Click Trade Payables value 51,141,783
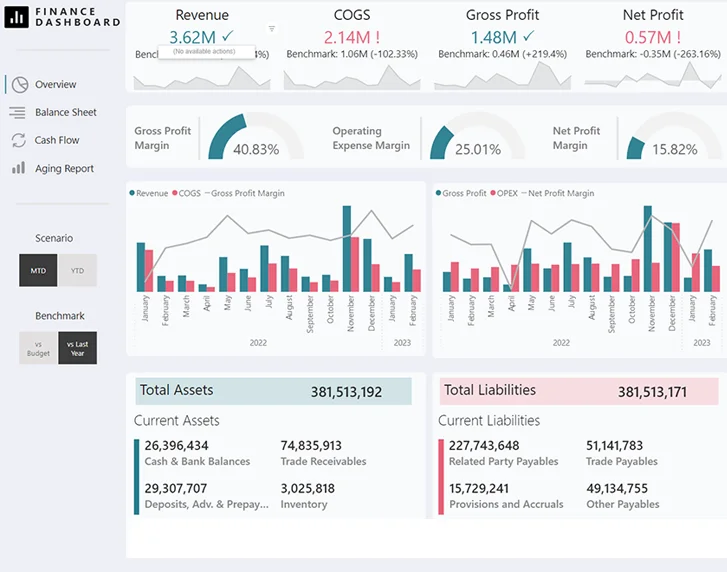The width and height of the screenshot is (727, 572). tap(614, 446)
